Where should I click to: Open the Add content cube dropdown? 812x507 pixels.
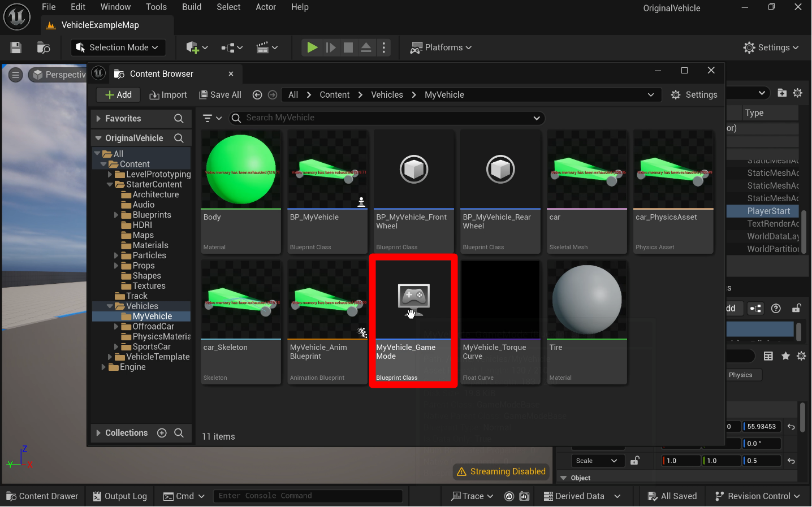click(197, 47)
